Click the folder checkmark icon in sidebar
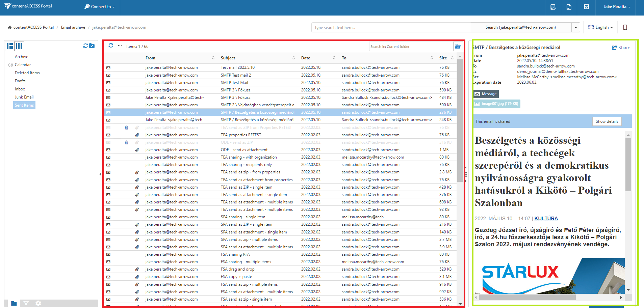 (92, 46)
